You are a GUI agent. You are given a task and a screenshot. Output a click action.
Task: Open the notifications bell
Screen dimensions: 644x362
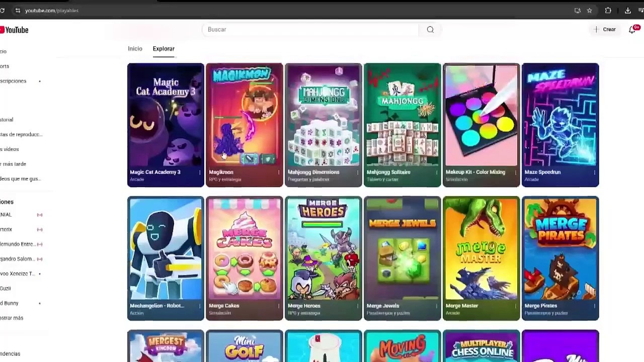[x=632, y=30]
